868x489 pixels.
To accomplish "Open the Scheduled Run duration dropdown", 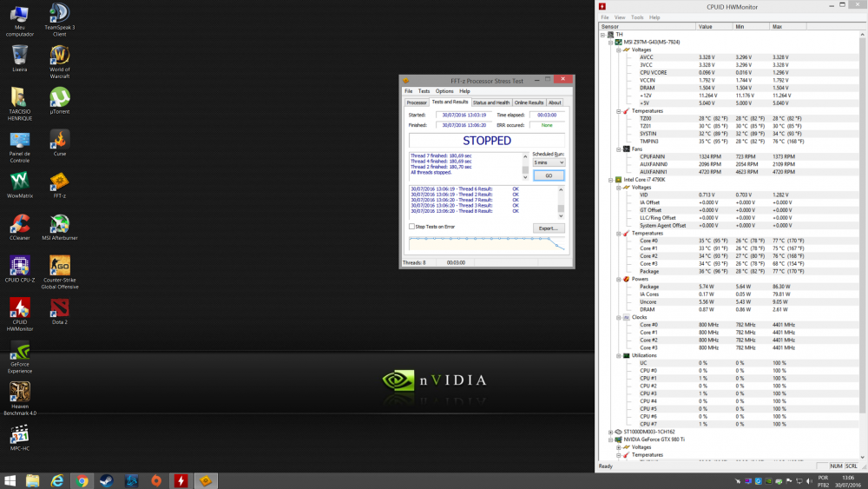I will pyautogui.click(x=549, y=162).
